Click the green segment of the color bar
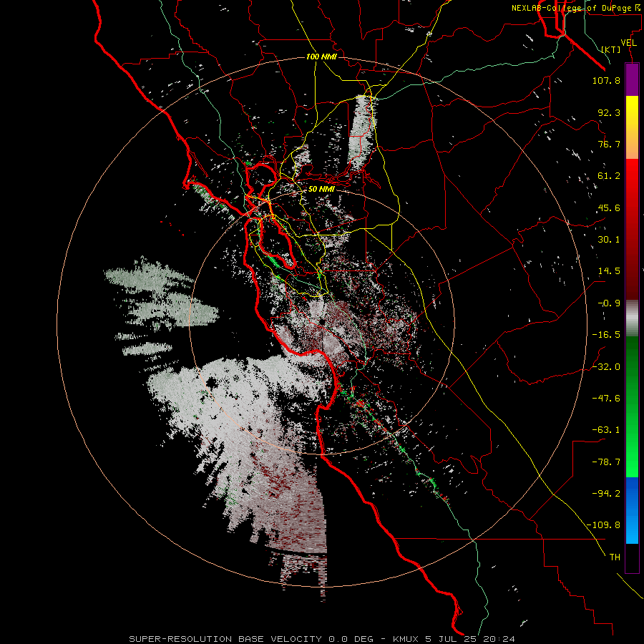Screen dimensions: 644x644 [x=632, y=406]
